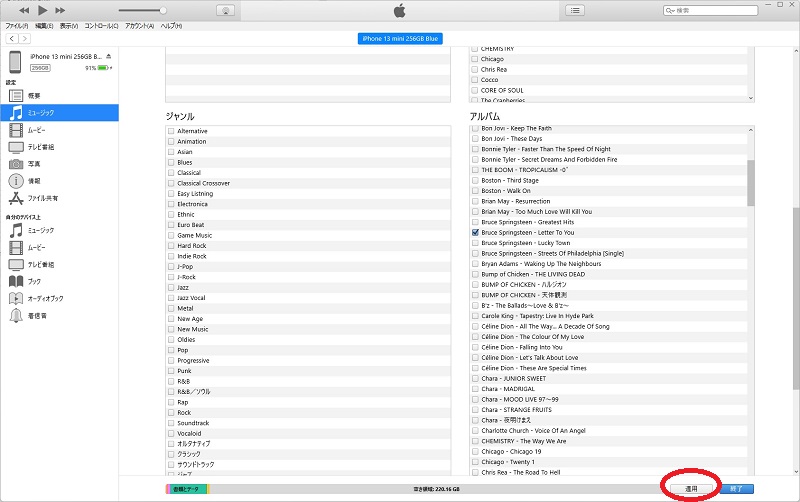
Task: Uncheck Bruce Springsteen - Letter To You
Action: click(475, 232)
